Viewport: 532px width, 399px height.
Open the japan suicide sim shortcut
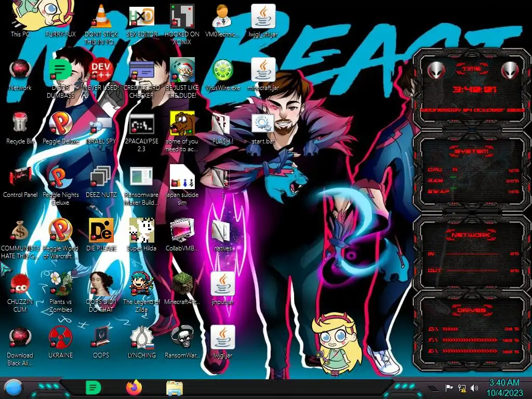point(182,177)
